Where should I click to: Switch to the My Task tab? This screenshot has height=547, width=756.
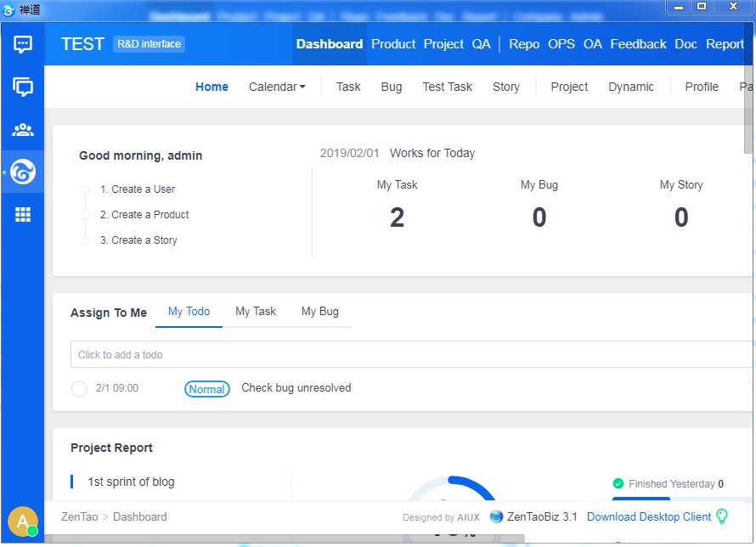pyautogui.click(x=256, y=312)
